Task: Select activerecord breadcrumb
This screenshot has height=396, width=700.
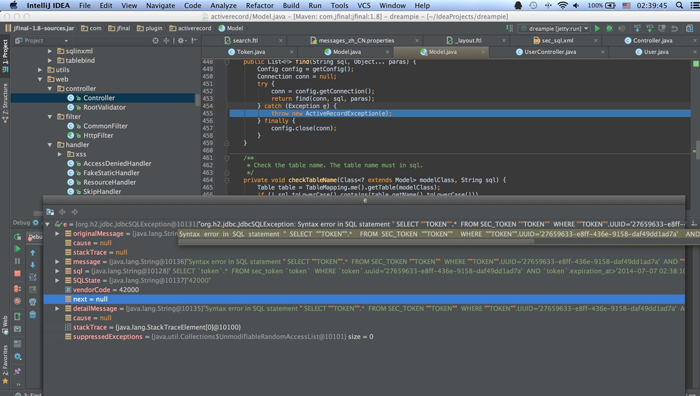Action: pos(191,28)
